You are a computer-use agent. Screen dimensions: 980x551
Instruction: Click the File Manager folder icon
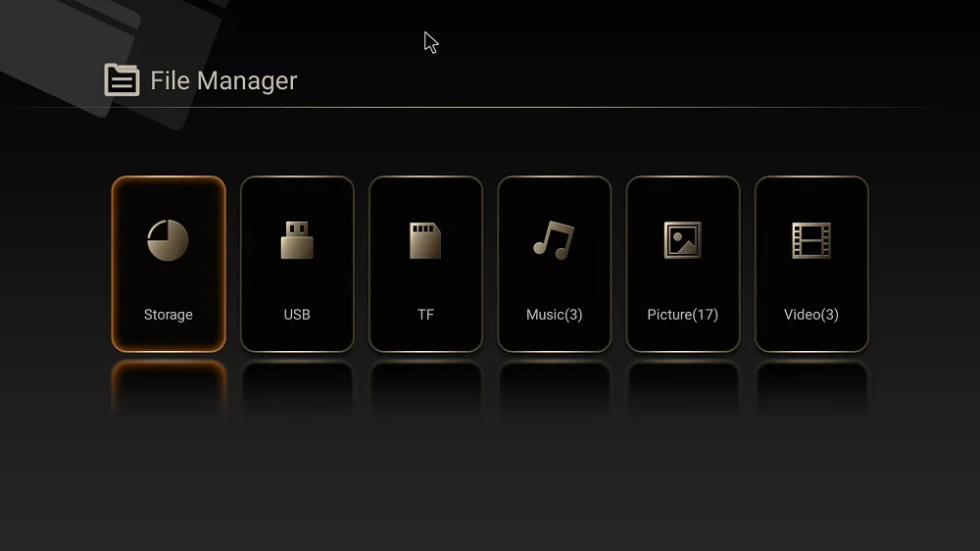tap(122, 79)
